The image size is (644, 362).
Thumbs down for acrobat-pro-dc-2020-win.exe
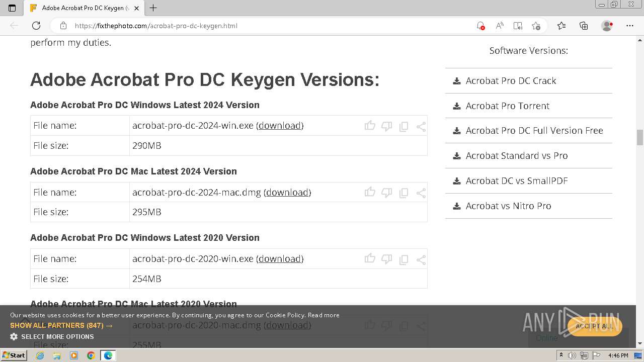(386, 259)
